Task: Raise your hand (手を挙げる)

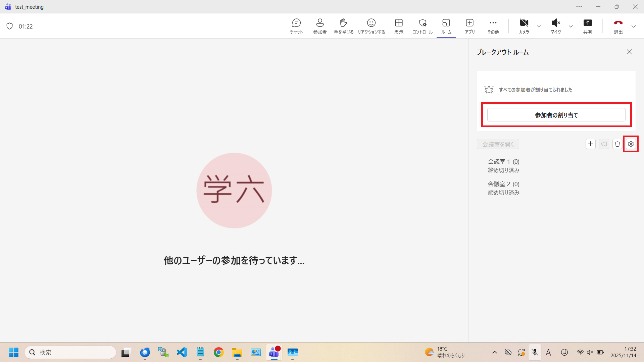Action: point(343,26)
